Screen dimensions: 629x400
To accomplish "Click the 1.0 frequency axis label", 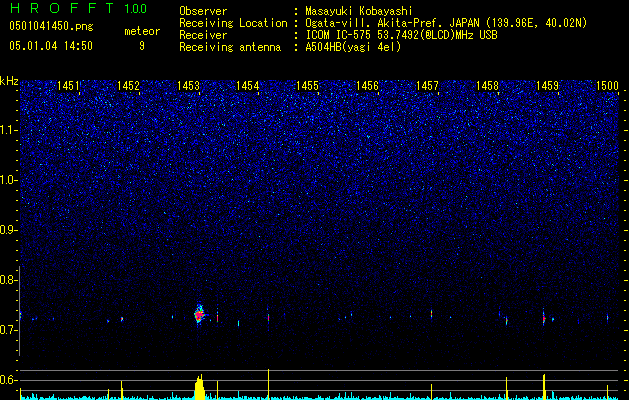I will [x=9, y=180].
